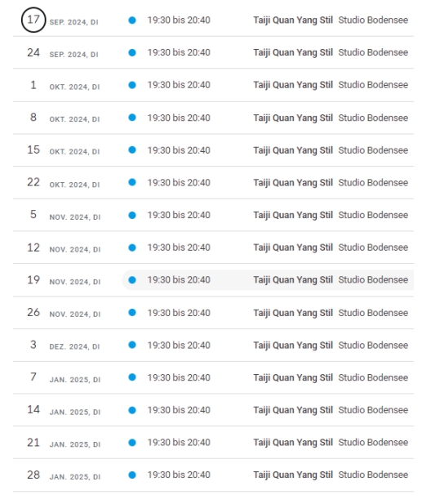This screenshot has height=504, width=440.
Task: Click the blue dot for 22 Okt. 2024
Action: (x=132, y=183)
